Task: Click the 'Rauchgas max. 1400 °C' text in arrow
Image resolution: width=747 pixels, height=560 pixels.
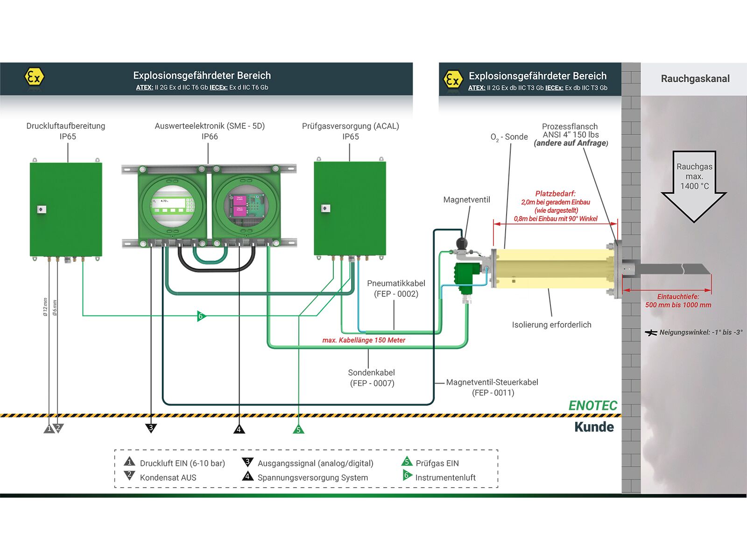Action: pos(694,176)
